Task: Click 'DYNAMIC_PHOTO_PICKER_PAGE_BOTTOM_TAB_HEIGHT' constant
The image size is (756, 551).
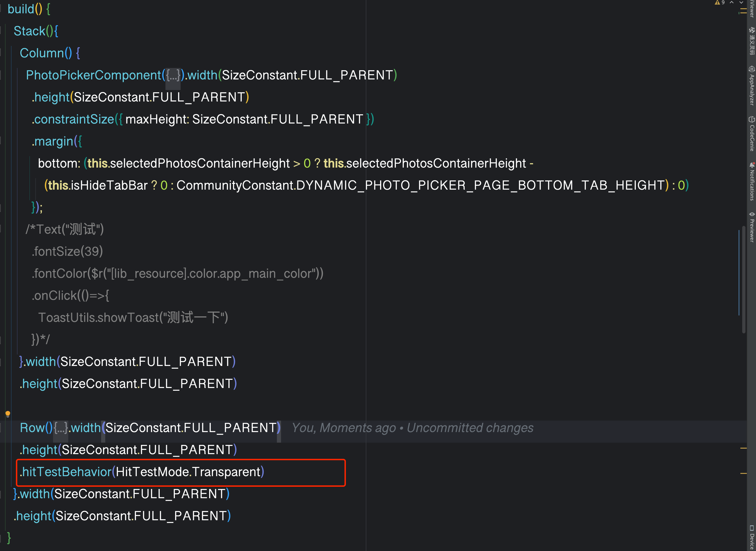Action: pos(480,186)
